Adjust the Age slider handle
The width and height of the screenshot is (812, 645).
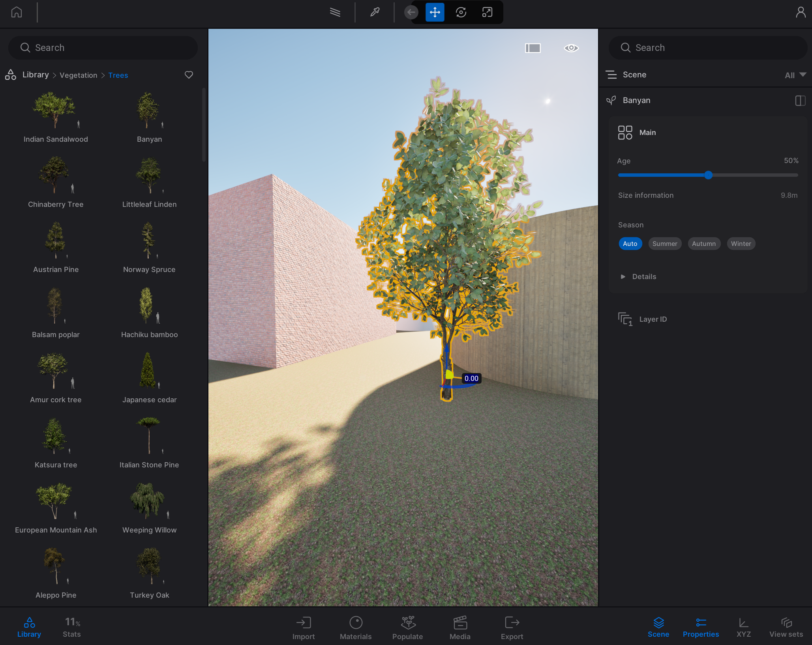point(708,175)
